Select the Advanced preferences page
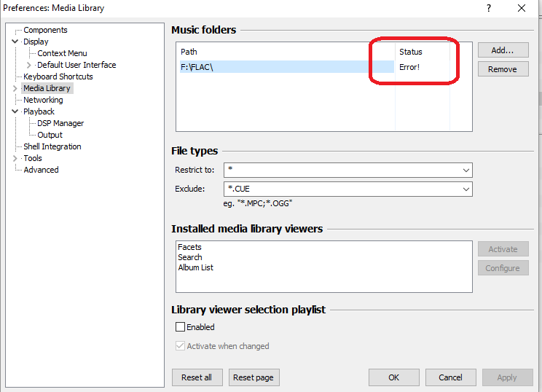This screenshot has height=392, width=542. point(41,170)
